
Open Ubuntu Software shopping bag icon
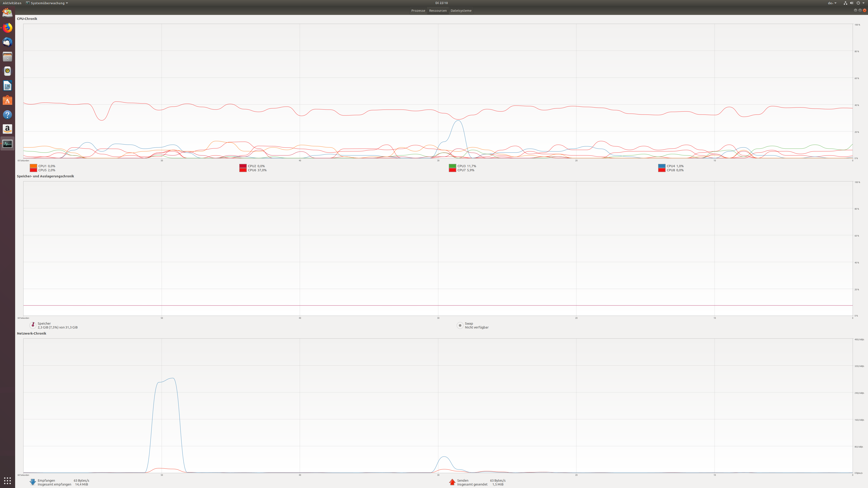[x=7, y=100]
